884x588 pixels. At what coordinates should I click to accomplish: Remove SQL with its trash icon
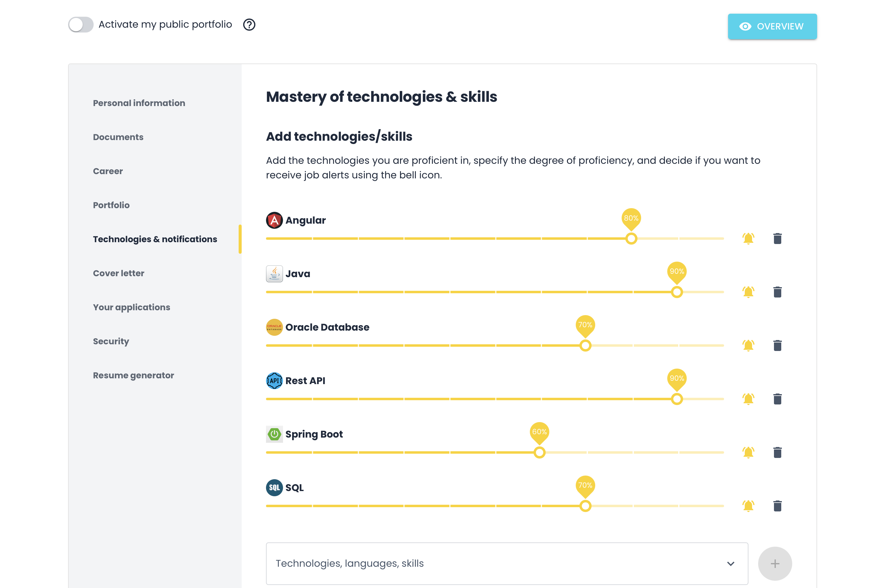pos(777,506)
